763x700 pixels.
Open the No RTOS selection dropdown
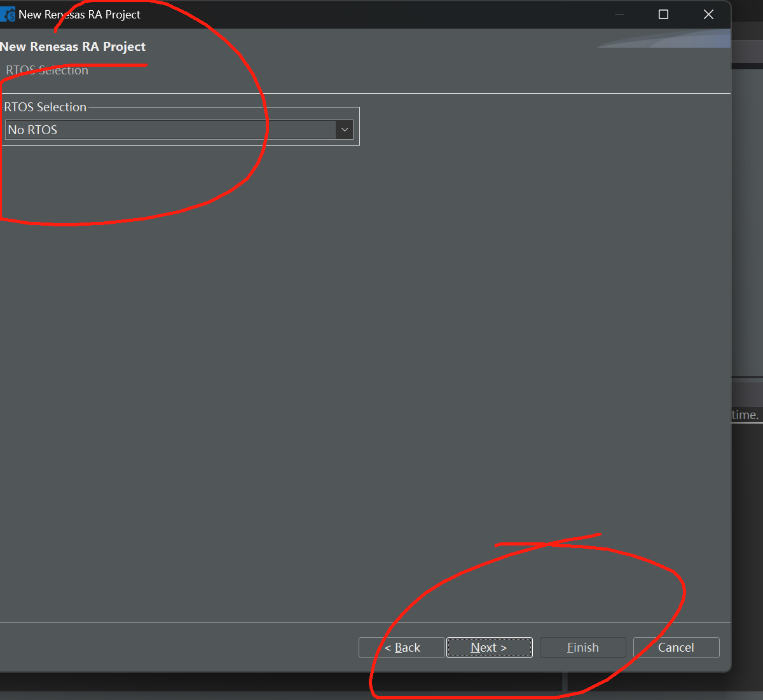pos(179,130)
